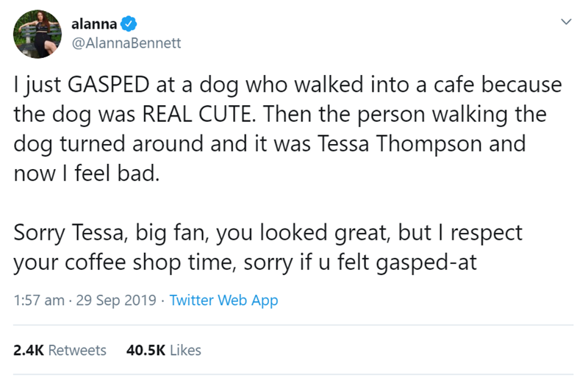Viewport: 588px width, 377px height.
Task: Click the "2.4K" retweet count number
Action: [x=29, y=351]
